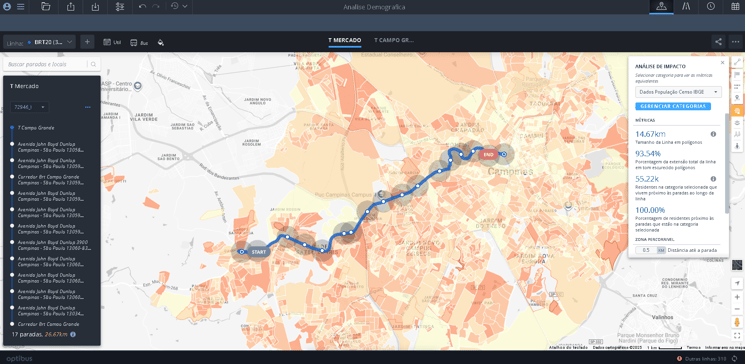Open the T Mercado panel ellipsis menu
This screenshot has height=364, width=745.
point(87,107)
